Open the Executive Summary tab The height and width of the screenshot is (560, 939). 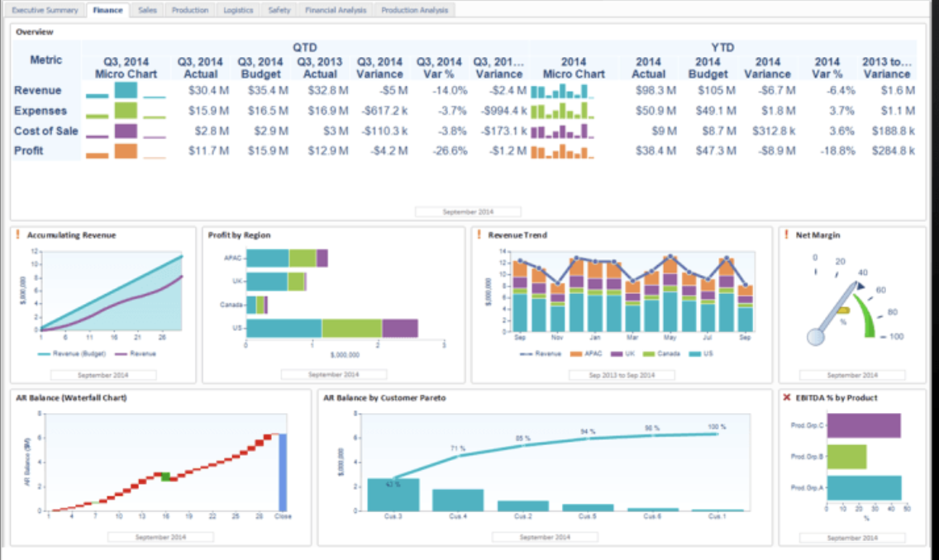(45, 10)
